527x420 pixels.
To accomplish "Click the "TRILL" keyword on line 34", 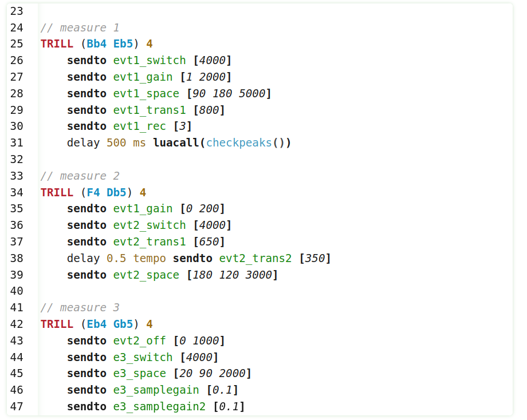I will [57, 192].
